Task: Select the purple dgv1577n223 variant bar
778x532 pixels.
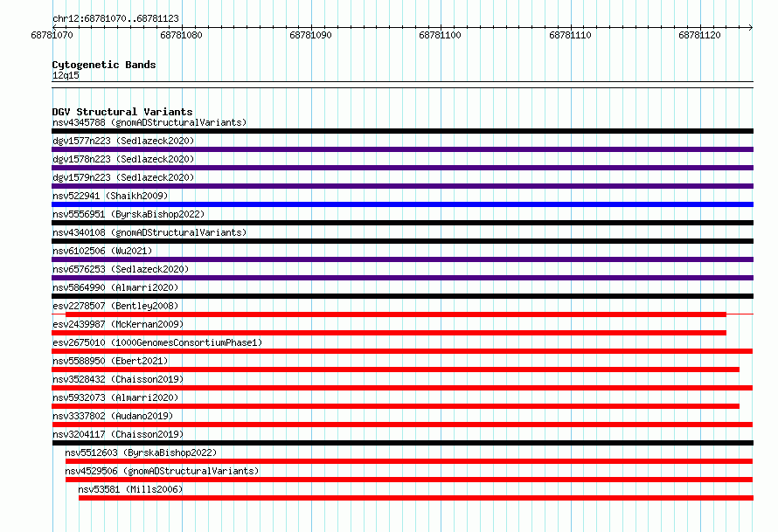Action: [402, 149]
